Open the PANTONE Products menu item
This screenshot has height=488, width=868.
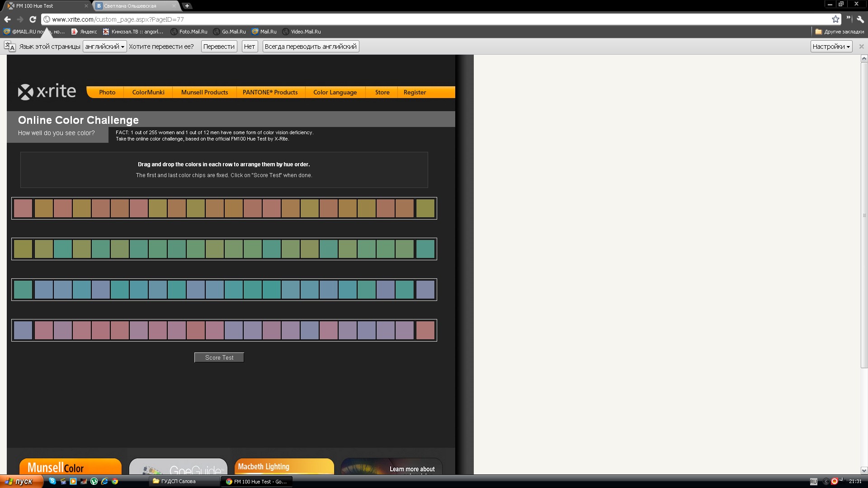tap(270, 92)
